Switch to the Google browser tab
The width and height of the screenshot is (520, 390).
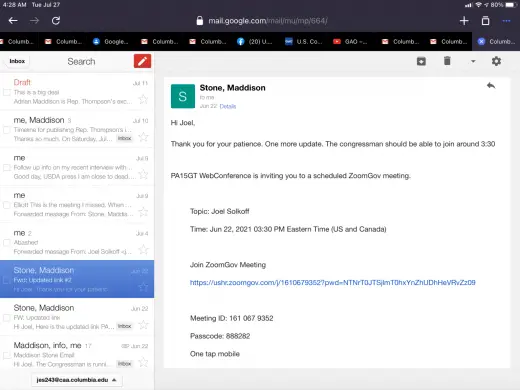(x=111, y=42)
